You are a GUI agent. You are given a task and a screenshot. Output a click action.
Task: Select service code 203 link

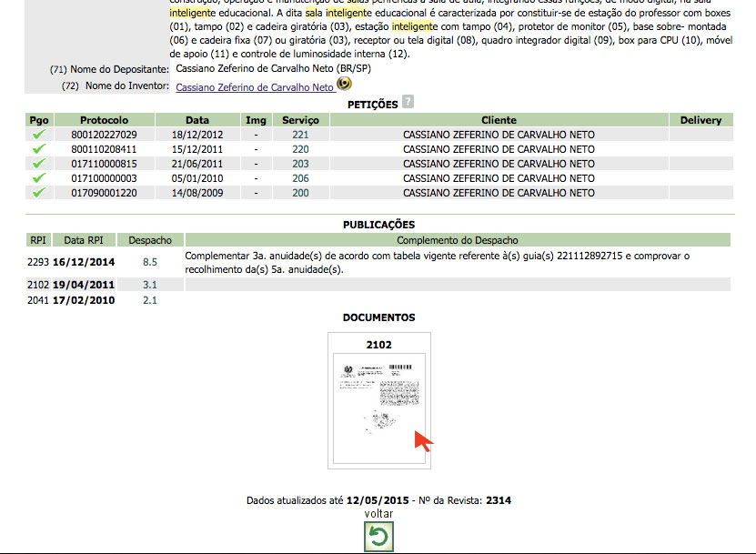[x=300, y=164]
